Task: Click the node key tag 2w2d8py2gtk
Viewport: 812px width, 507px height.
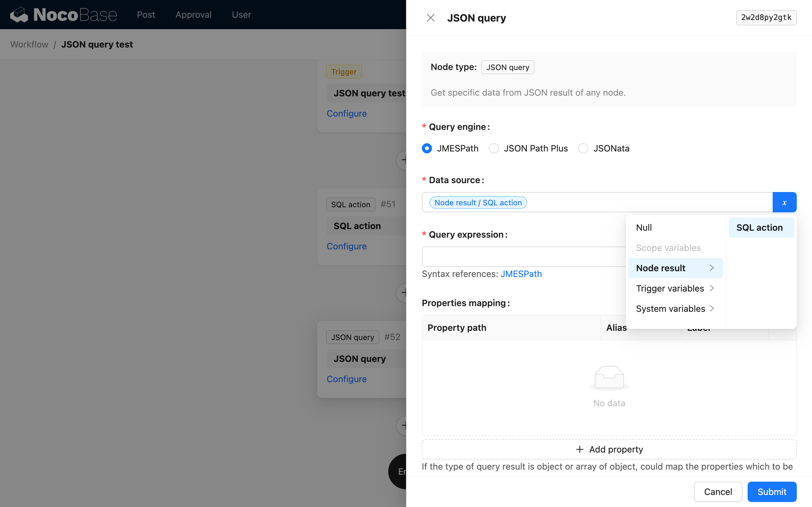Action: click(x=766, y=18)
